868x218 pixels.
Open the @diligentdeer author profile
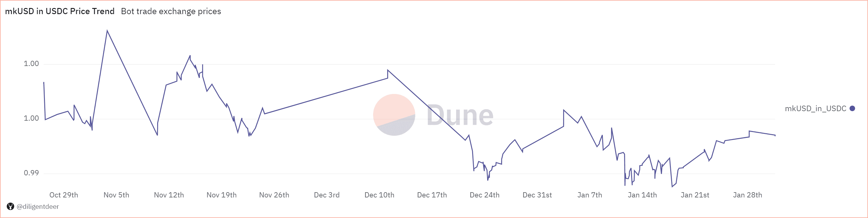tap(38, 207)
